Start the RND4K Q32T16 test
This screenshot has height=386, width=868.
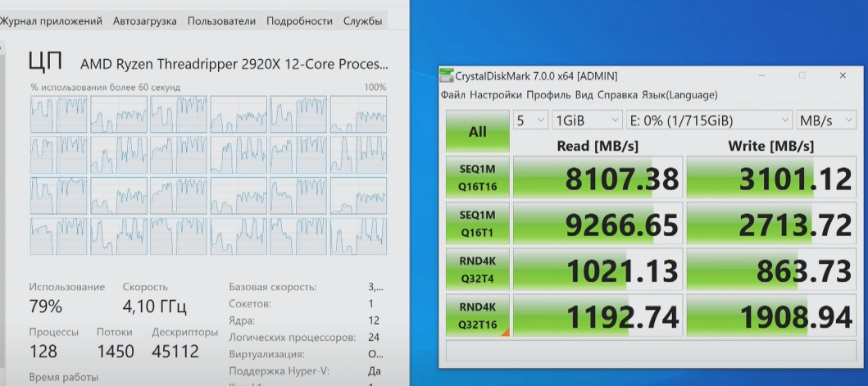478,316
